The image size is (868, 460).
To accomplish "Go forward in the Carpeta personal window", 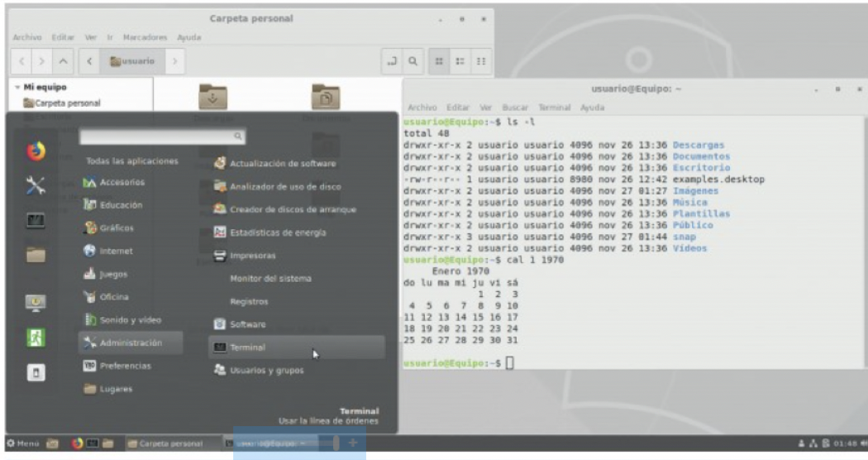I will pyautogui.click(x=42, y=61).
